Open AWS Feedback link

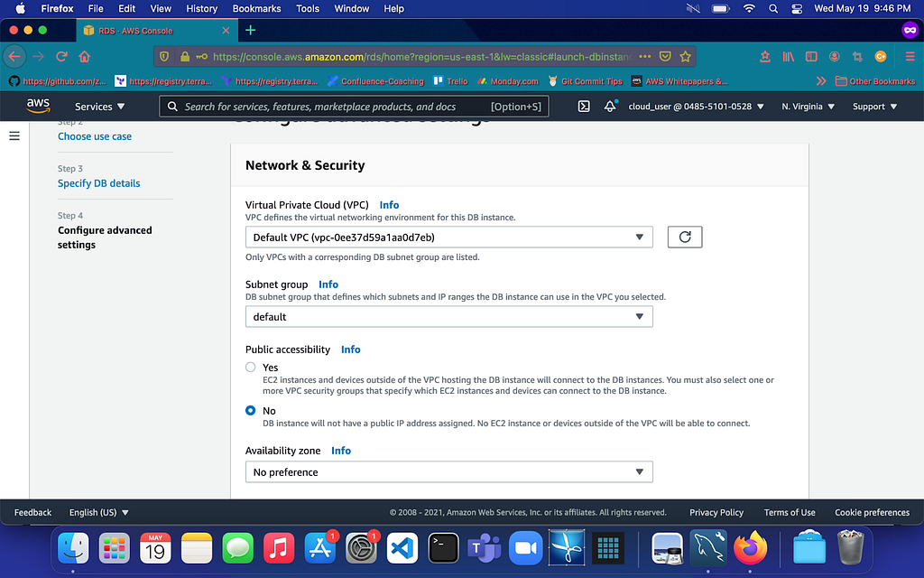[33, 513]
